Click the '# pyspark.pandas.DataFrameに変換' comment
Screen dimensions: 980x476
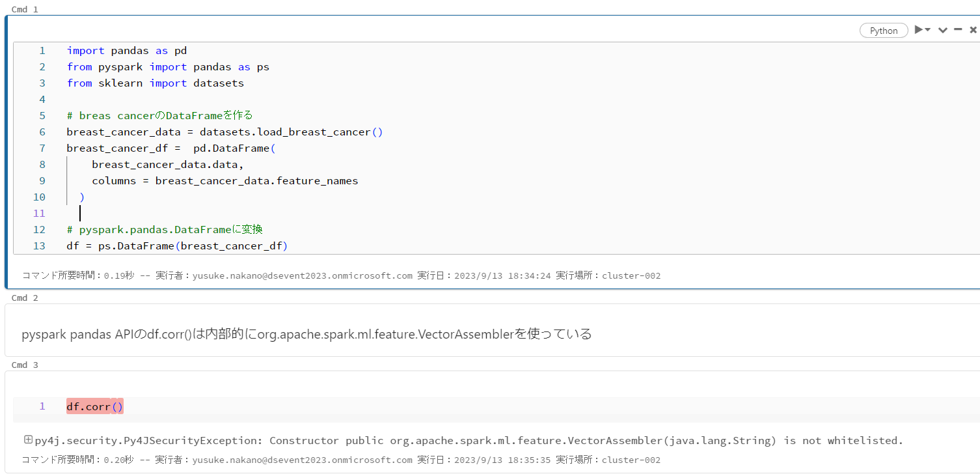tap(165, 230)
